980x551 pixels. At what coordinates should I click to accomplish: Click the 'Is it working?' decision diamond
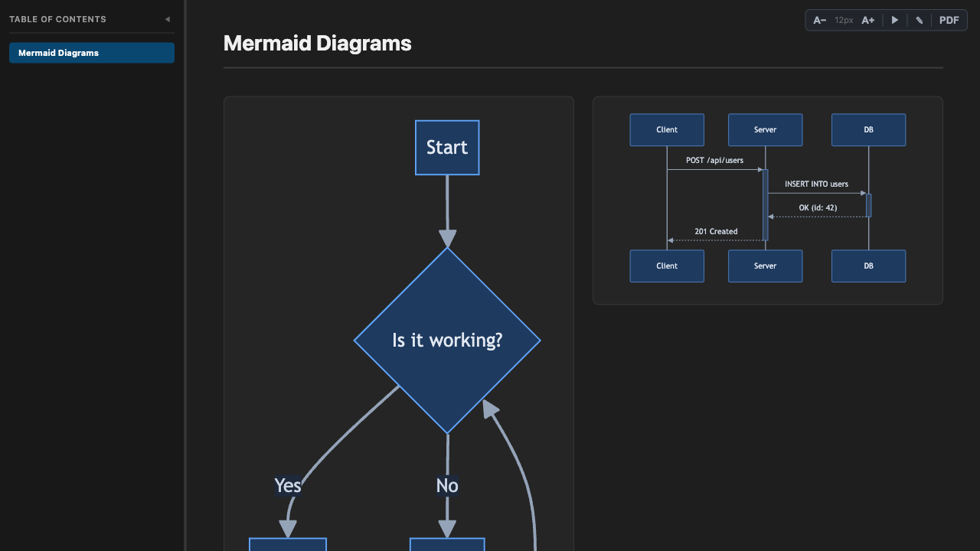[447, 340]
